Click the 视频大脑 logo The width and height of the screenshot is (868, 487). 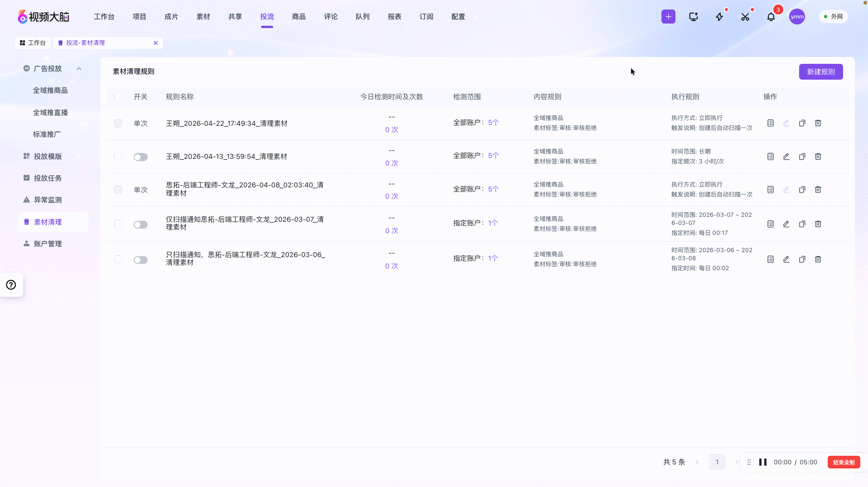(x=43, y=17)
